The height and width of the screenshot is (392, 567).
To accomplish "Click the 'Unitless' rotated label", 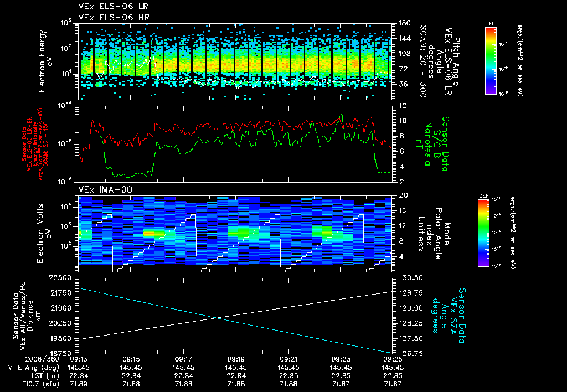I will [421, 234].
